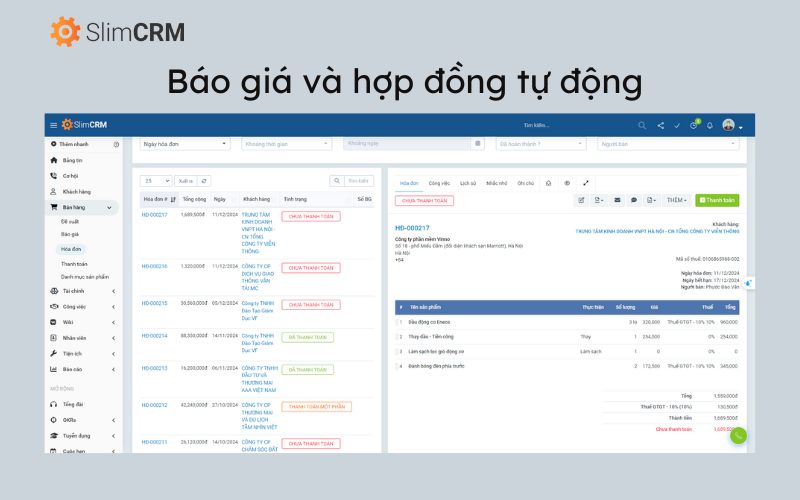
Task: Click the Xuất ra export button
Action: [x=186, y=181]
